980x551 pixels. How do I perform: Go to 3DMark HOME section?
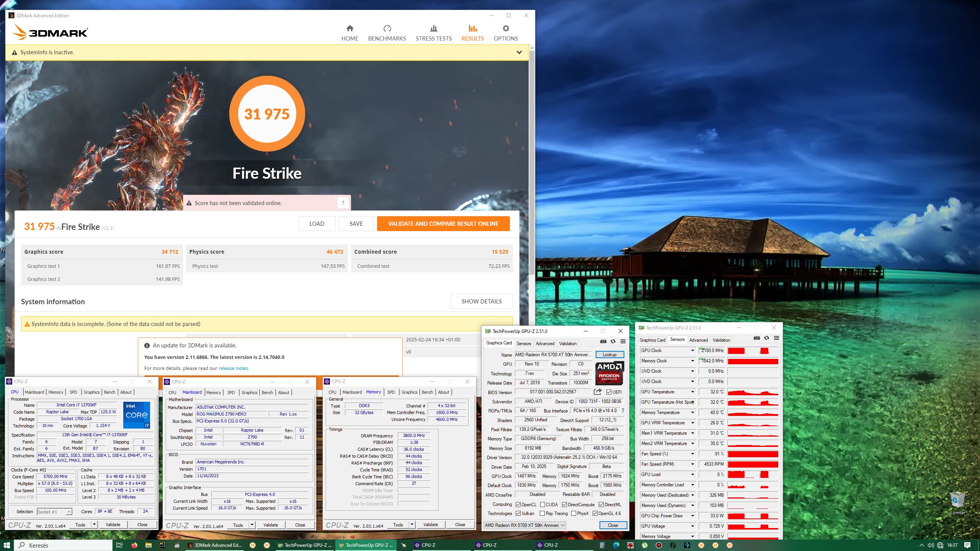[350, 33]
